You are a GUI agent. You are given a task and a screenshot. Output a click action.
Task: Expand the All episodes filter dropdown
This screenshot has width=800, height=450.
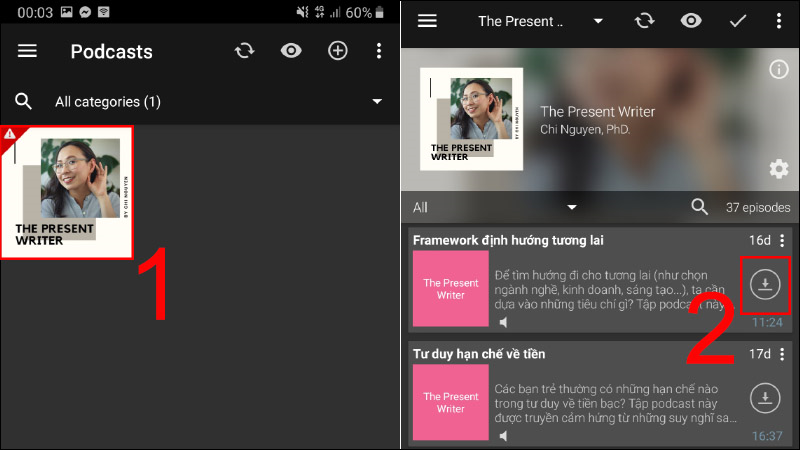click(x=572, y=207)
